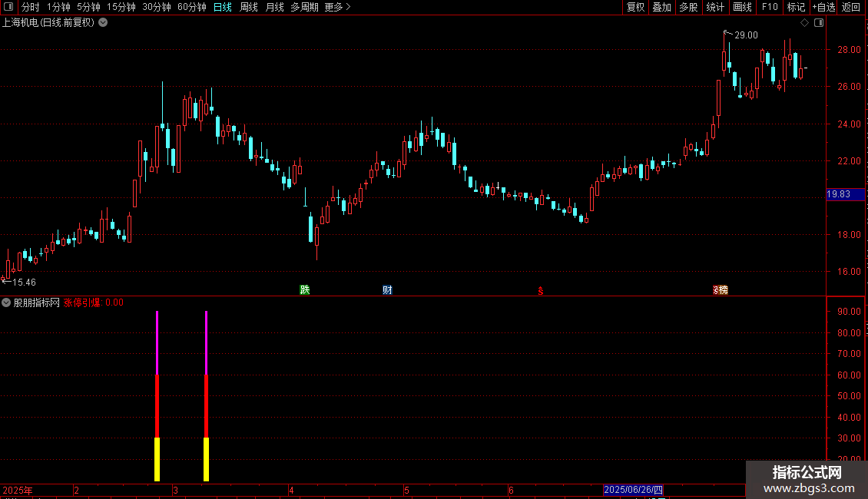The width and height of the screenshot is (868, 499).
Task: Open the indicator panel dropdown icon
Action: (x=6, y=302)
